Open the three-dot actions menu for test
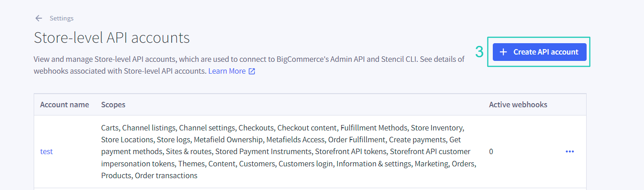This screenshot has height=190, width=644. (570, 151)
